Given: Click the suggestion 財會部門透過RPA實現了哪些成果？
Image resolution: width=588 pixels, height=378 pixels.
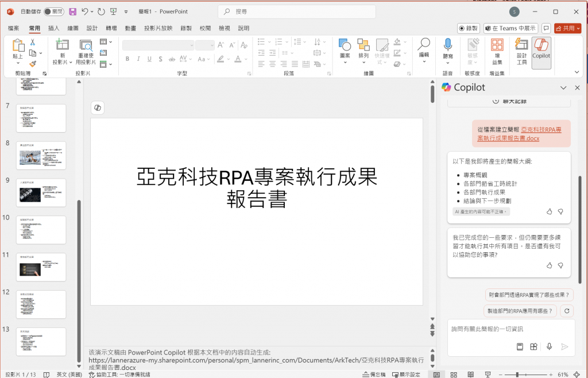Looking at the screenshot, I should tap(529, 295).
